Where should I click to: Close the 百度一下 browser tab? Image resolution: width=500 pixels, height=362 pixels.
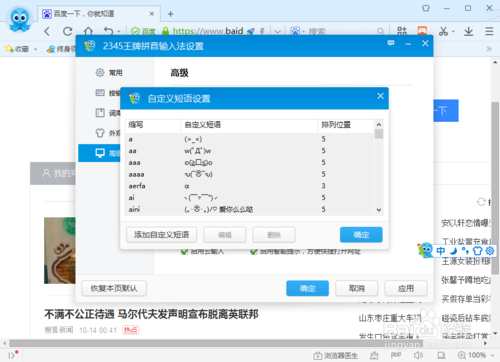pyautogui.click(x=152, y=14)
